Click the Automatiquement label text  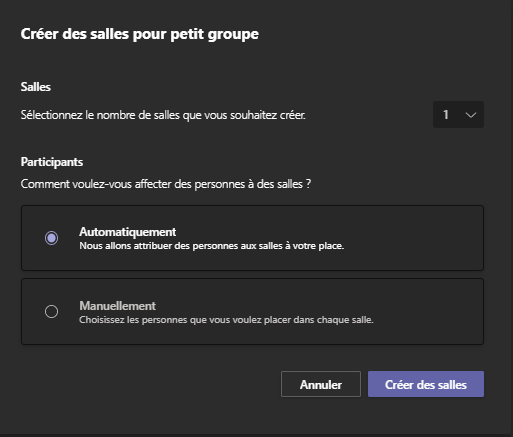click(128, 232)
